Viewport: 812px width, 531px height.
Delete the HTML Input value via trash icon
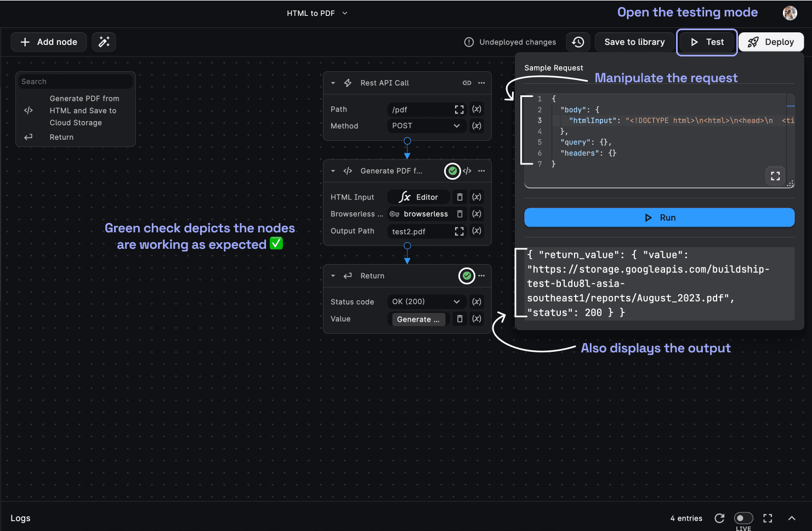click(459, 197)
